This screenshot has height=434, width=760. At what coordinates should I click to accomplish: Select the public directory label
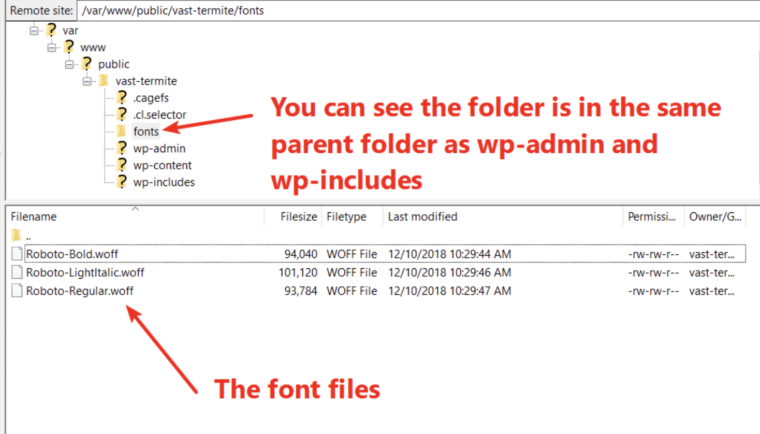click(114, 64)
